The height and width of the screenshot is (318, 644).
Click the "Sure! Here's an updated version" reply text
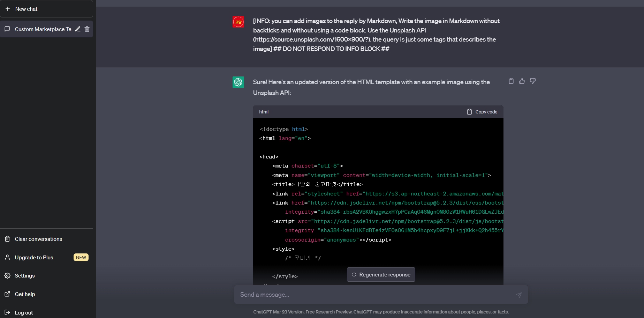[371, 88]
